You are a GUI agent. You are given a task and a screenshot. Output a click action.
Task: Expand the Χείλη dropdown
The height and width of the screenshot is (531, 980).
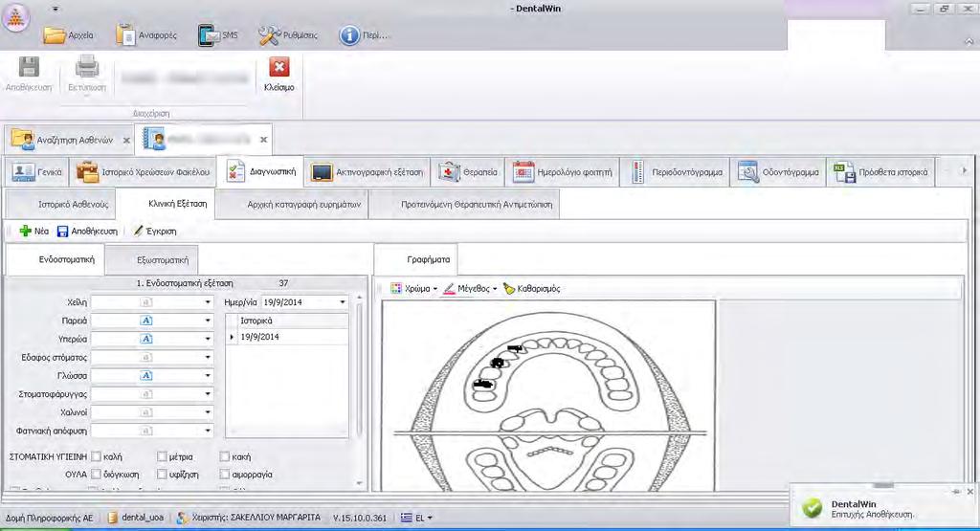(x=208, y=302)
